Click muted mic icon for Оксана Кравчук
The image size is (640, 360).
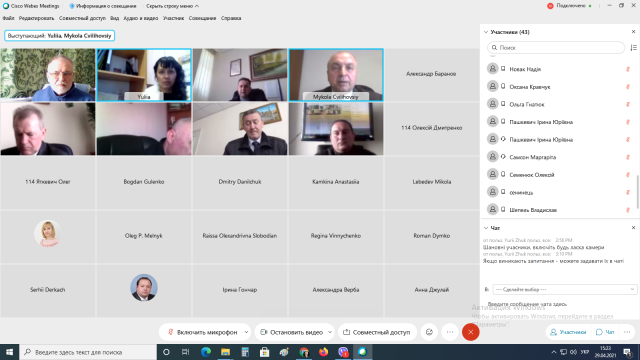(x=628, y=87)
